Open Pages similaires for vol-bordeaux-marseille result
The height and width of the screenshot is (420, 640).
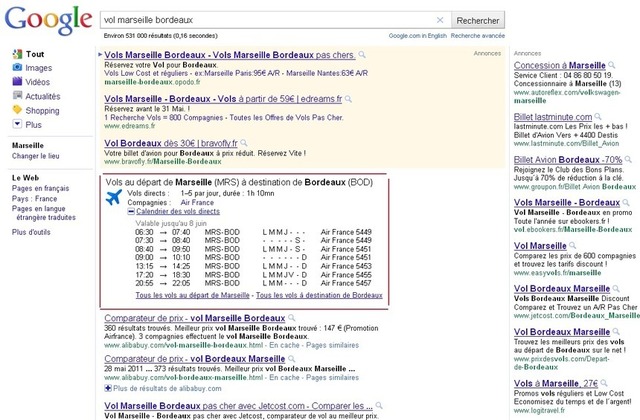[332, 378]
